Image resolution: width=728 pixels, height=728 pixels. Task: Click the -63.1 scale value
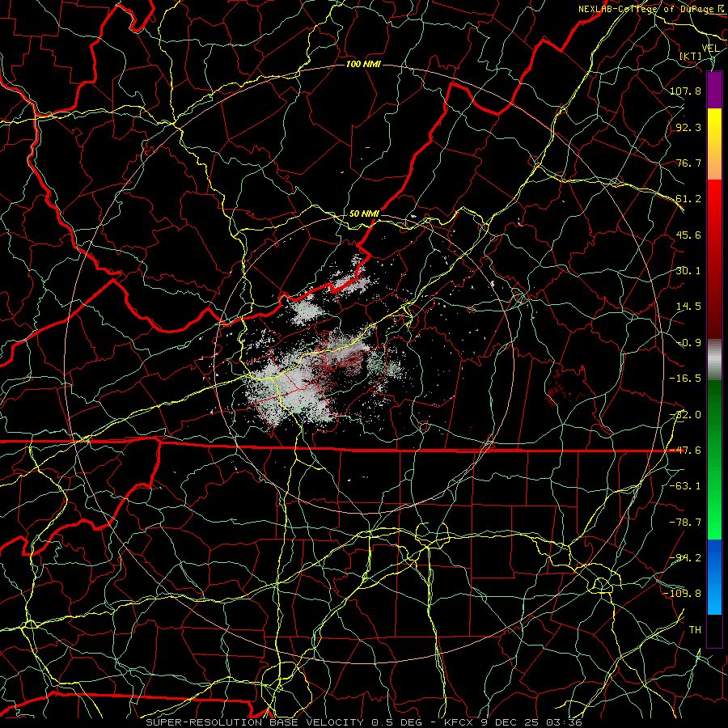pyautogui.click(x=685, y=486)
